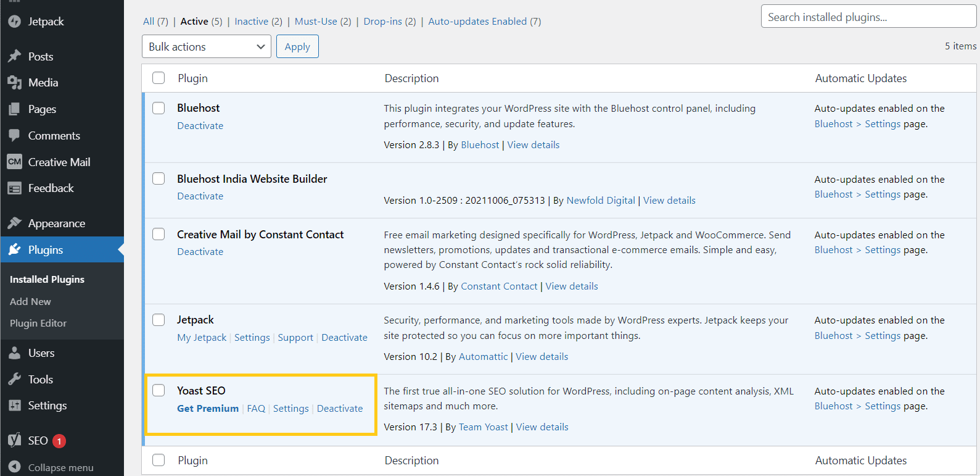The image size is (980, 476).
Task: Click the Users person icon
Action: tap(15, 353)
